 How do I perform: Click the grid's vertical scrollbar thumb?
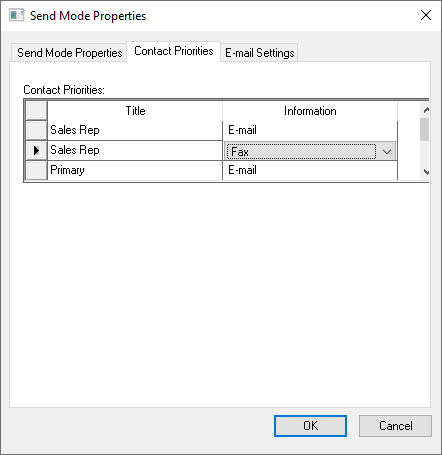coord(424,129)
